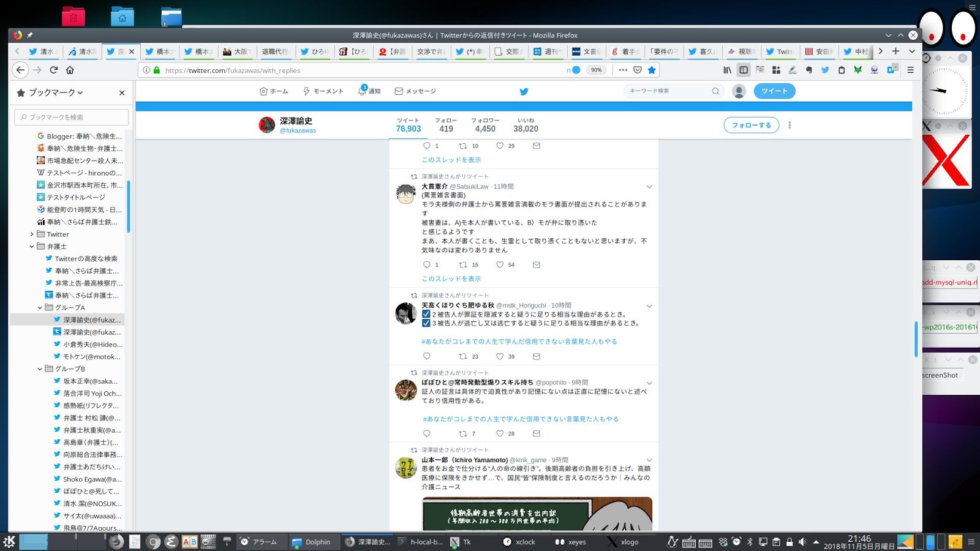This screenshot has width=980, height=551.
Task: Open tweet options chevron for ぽぽひと
Action: (x=649, y=383)
